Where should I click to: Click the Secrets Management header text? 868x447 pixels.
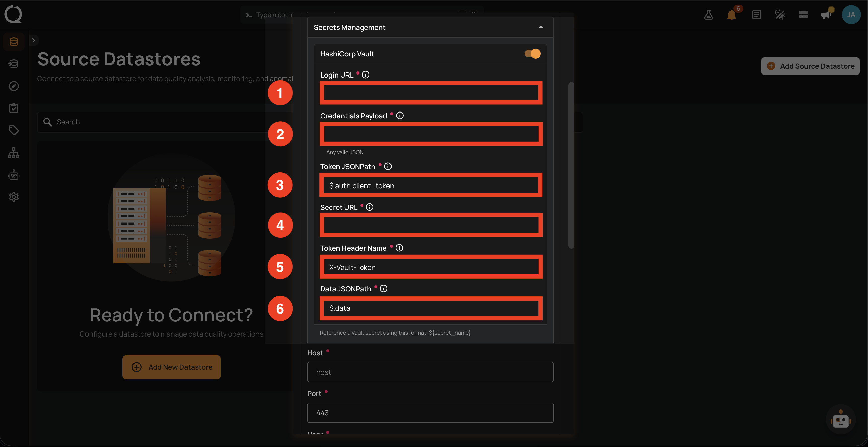(350, 27)
